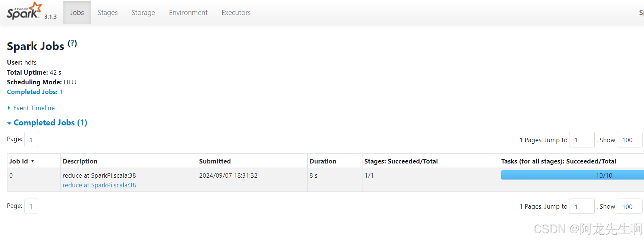
Task: Select page 1 in bottom pagination
Action: click(31, 206)
